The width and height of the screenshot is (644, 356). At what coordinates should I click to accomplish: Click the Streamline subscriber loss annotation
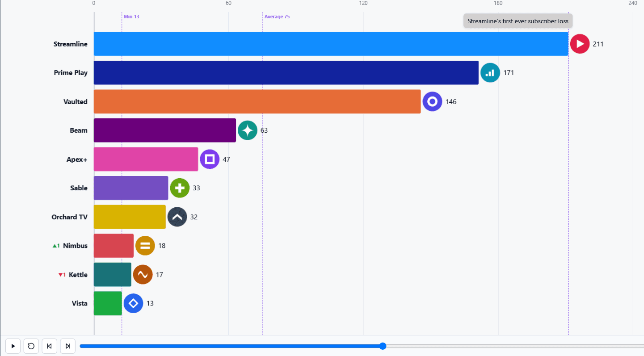tap(518, 21)
